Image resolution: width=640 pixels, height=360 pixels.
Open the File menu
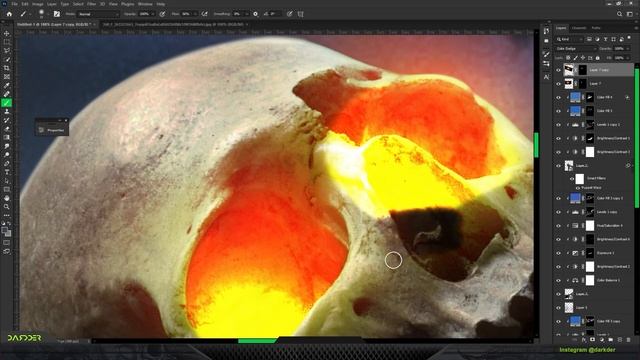[14, 4]
